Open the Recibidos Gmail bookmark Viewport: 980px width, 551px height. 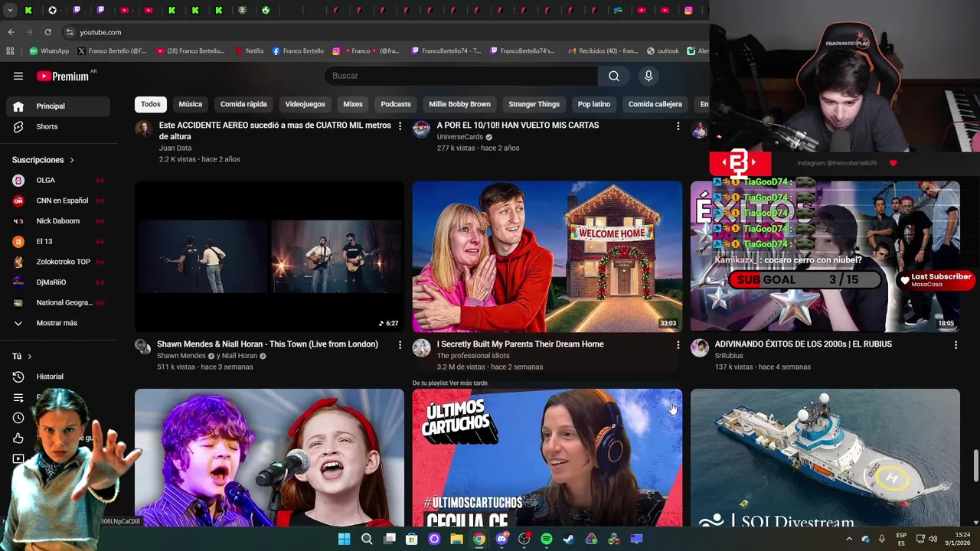tap(603, 51)
